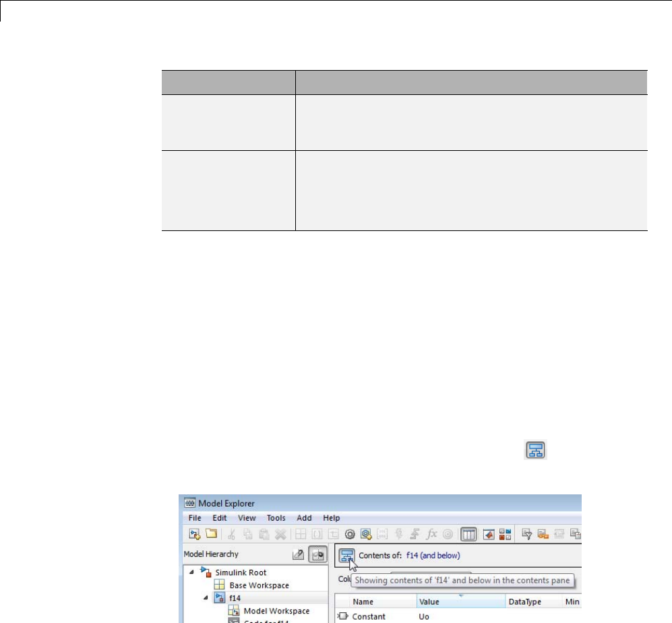Click the Min column header
Viewport: 672px width, 623px height.
pos(572,601)
